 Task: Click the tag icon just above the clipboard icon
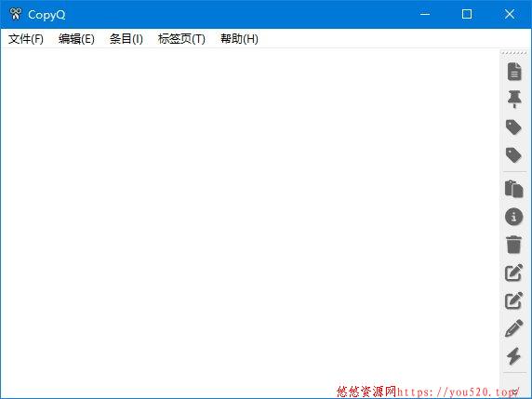[513, 155]
